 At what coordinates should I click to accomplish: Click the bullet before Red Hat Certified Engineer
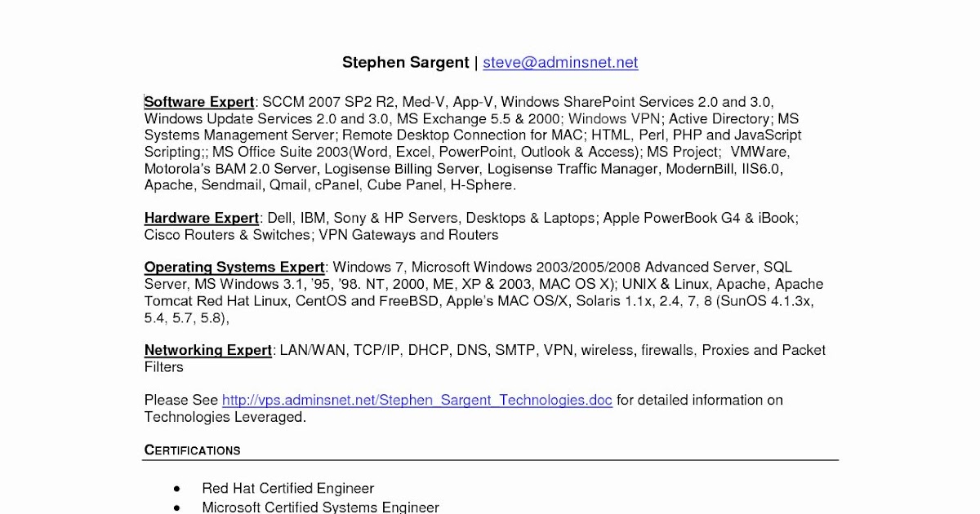tap(177, 490)
